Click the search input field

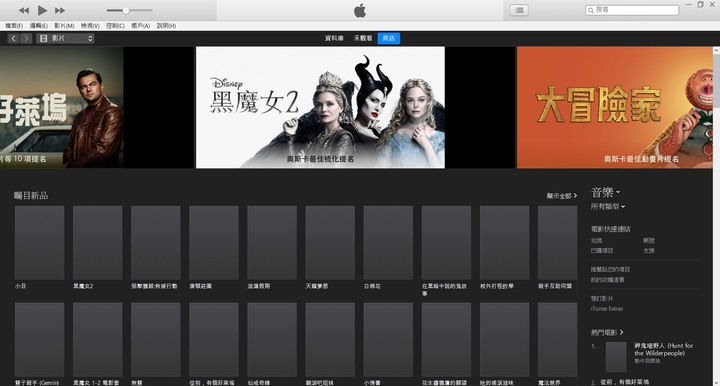click(632, 10)
